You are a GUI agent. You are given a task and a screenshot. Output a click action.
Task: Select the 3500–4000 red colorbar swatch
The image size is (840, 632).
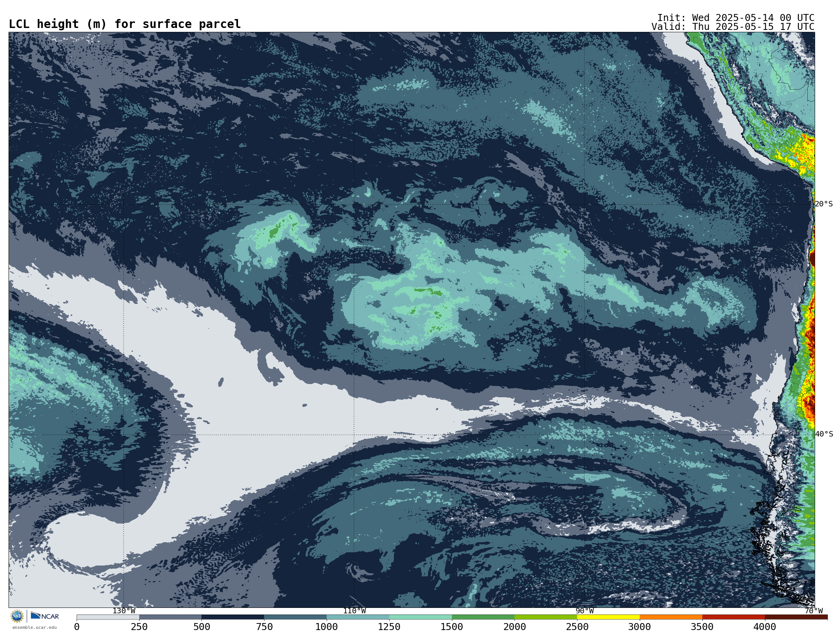click(734, 617)
